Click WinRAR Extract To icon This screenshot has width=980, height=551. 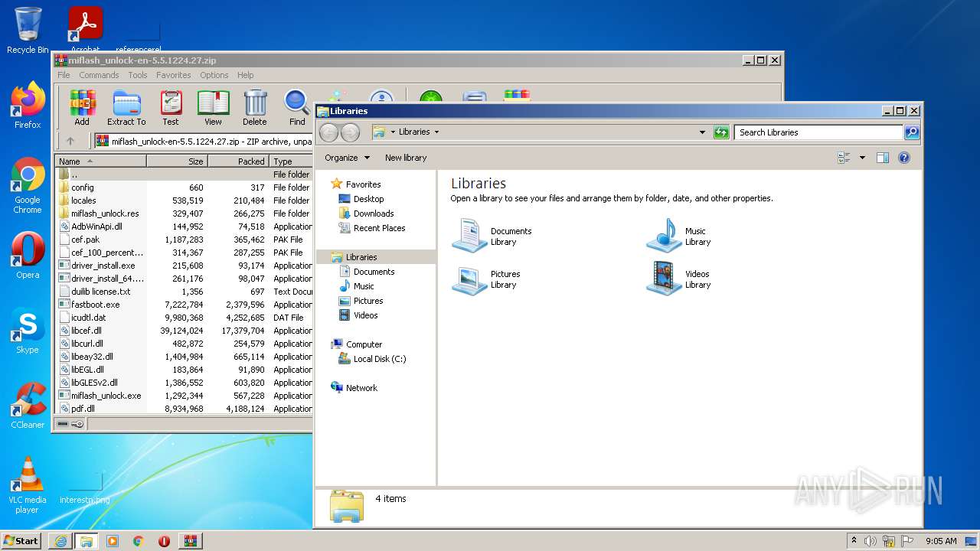126,107
